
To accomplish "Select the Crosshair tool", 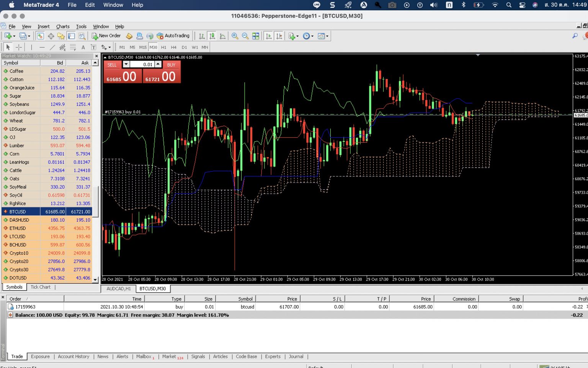I will [18, 47].
